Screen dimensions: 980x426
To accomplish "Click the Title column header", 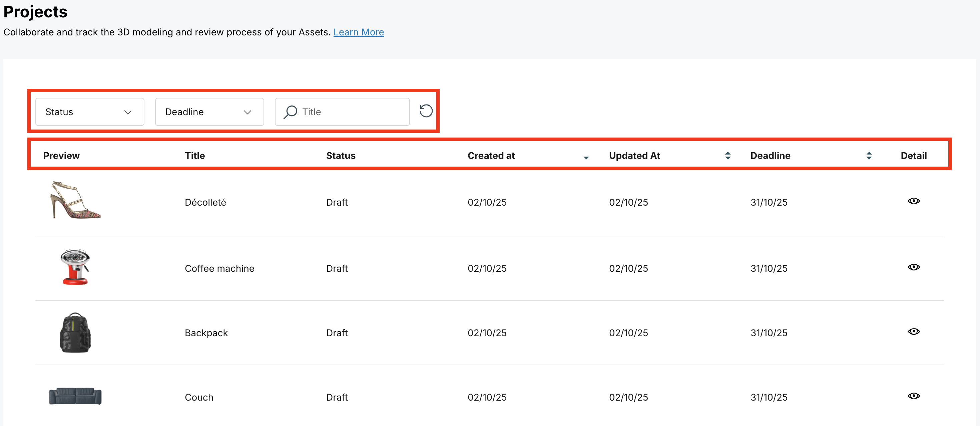I will [195, 156].
